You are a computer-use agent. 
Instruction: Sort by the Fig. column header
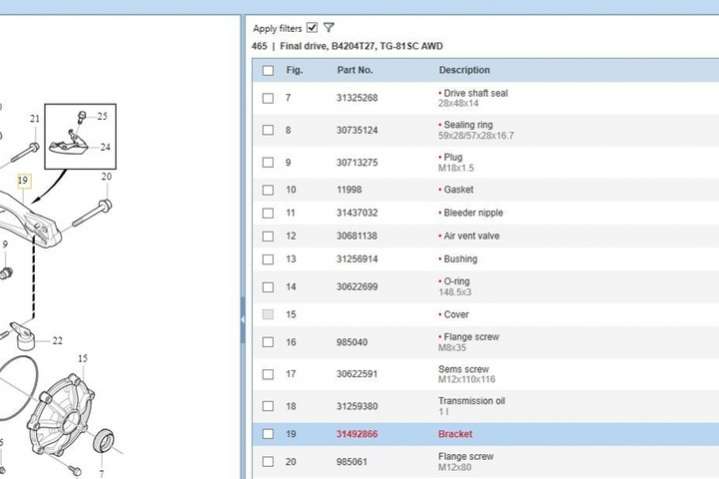coord(294,70)
